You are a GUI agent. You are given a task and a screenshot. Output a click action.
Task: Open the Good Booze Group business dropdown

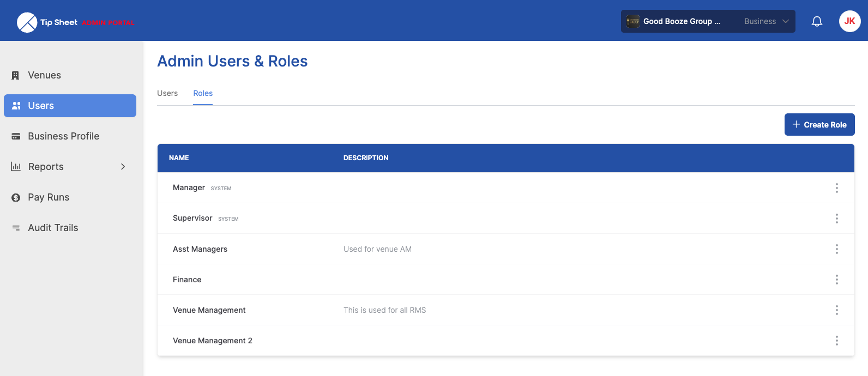pyautogui.click(x=708, y=21)
